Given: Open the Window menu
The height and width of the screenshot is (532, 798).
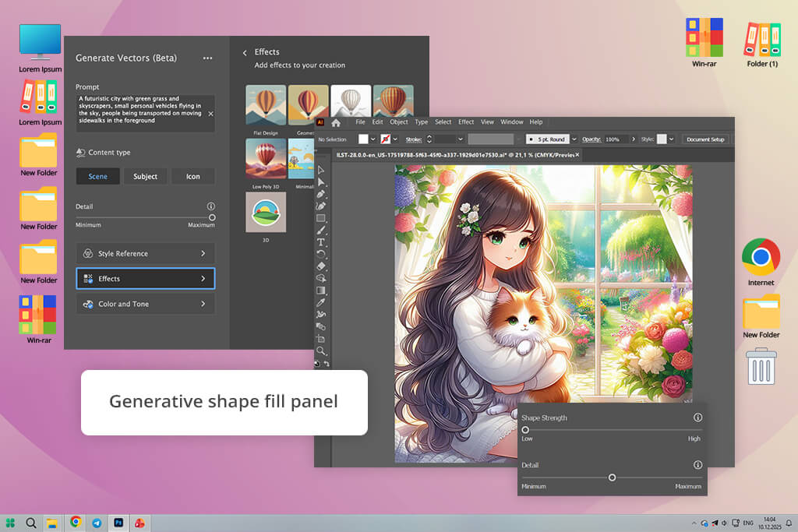Looking at the screenshot, I should 511,122.
